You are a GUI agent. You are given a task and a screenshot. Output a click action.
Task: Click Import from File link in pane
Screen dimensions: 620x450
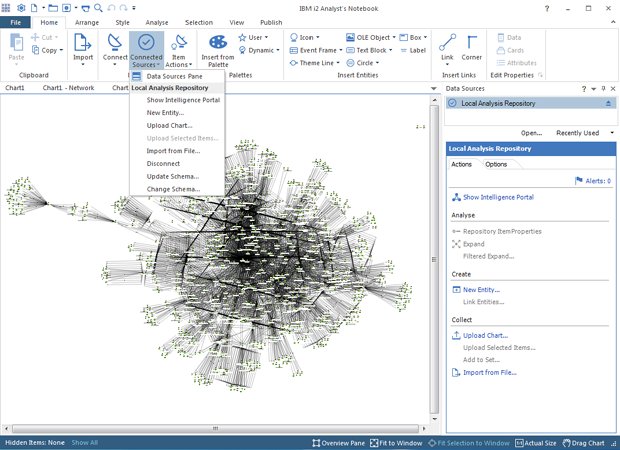pos(490,372)
